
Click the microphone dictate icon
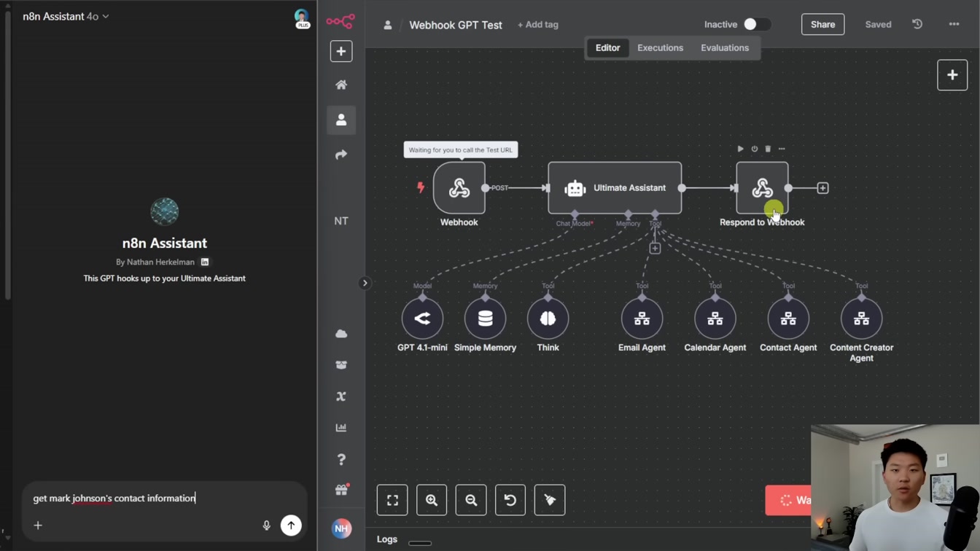[x=266, y=525]
